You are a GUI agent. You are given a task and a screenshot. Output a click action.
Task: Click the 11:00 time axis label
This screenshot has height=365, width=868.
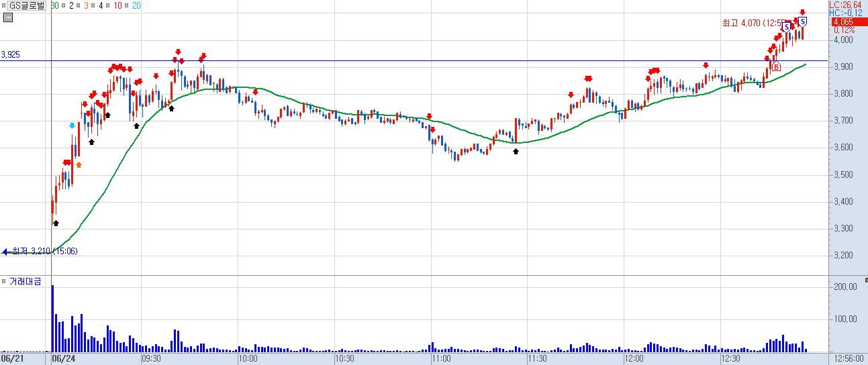pos(441,359)
